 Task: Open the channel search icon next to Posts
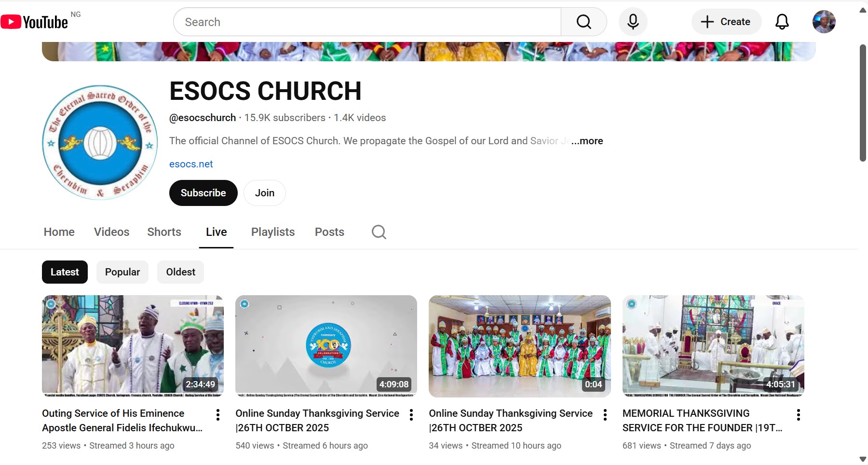click(379, 232)
